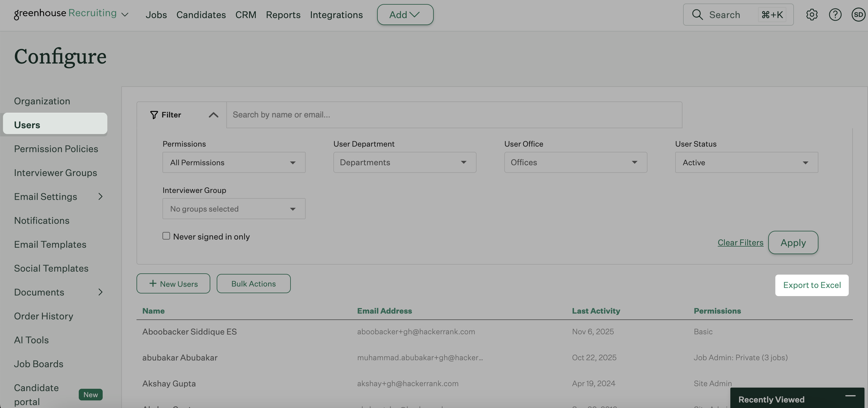Screen dimensions: 868x408
Task: Open the settings gear icon
Action: click(x=811, y=15)
